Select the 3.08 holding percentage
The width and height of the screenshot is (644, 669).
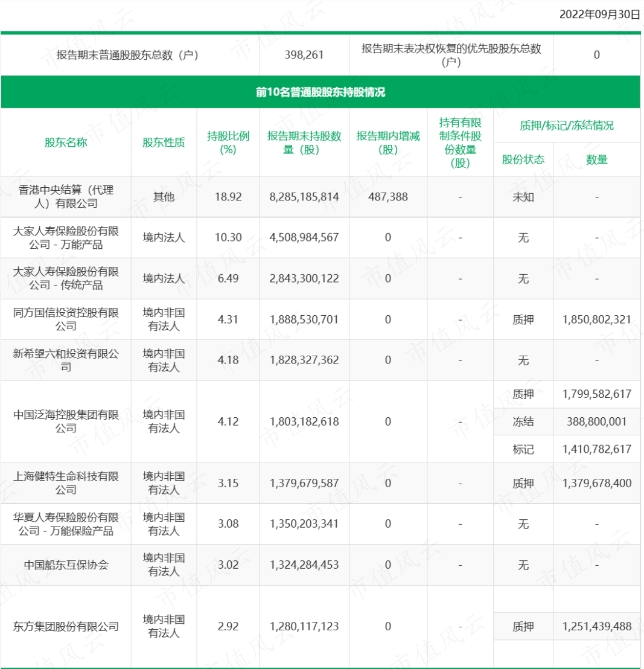pyautogui.click(x=228, y=523)
